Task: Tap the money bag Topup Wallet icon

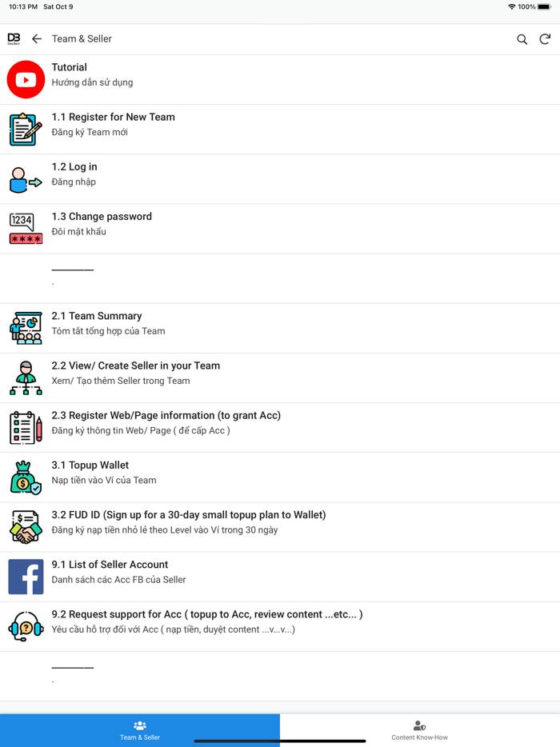Action: [26, 477]
